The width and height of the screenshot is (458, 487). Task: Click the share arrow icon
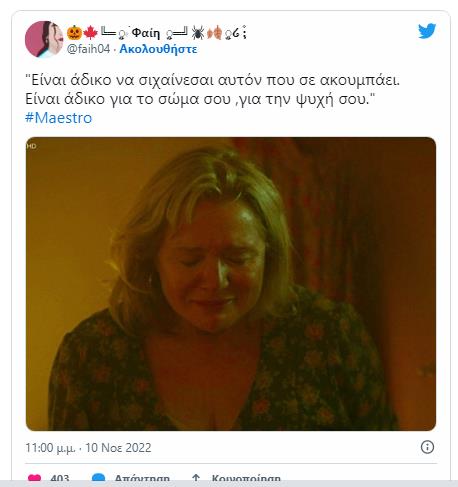pos(196,478)
